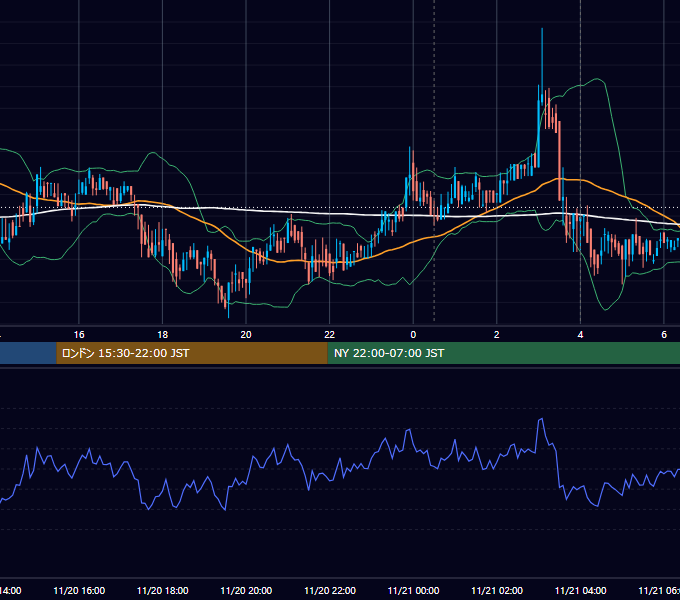Click hour label 6 on chart axis
680x600 pixels.
[664, 335]
